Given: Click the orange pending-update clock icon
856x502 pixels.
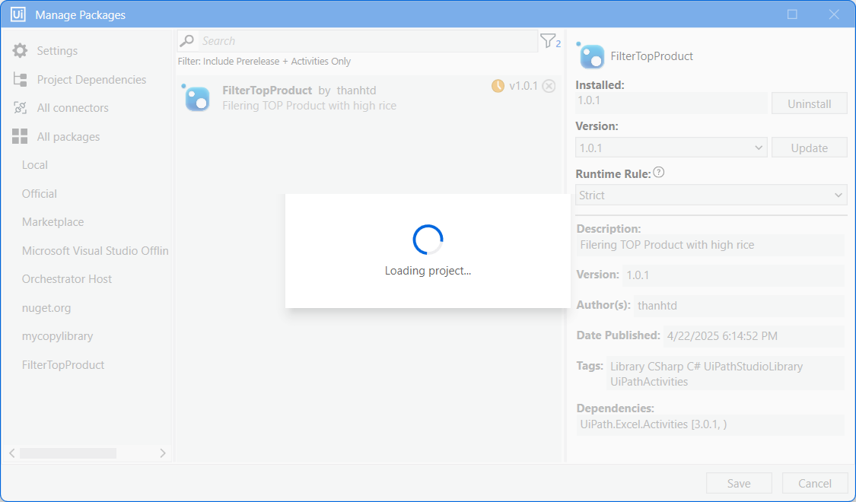Looking at the screenshot, I should point(497,86).
